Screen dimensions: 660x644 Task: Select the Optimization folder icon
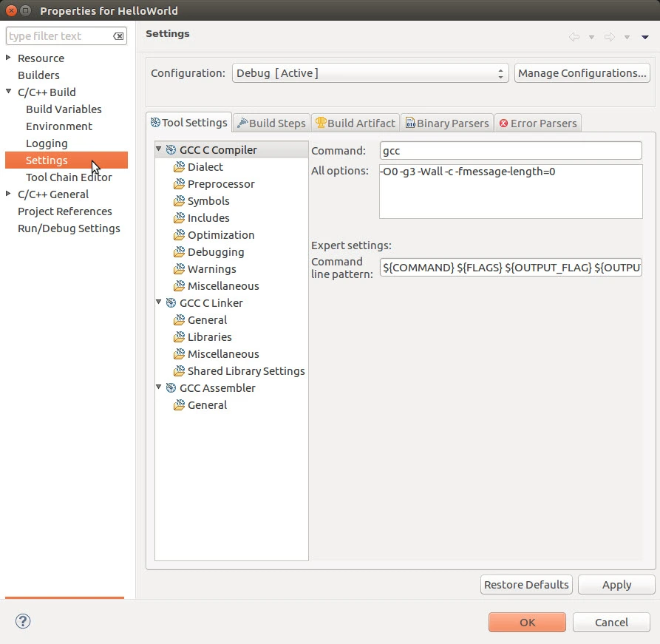[179, 235]
